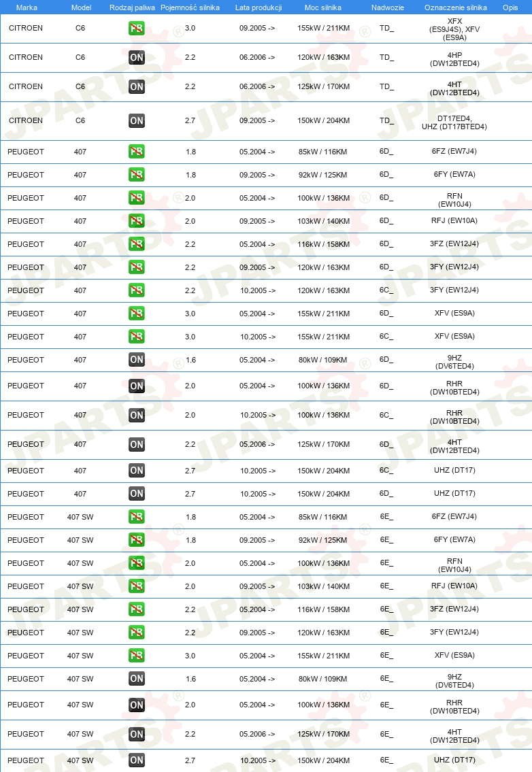
Task: Select engine code XFX (ES9J4S), XFV (ES9A)
Action: point(454,29)
